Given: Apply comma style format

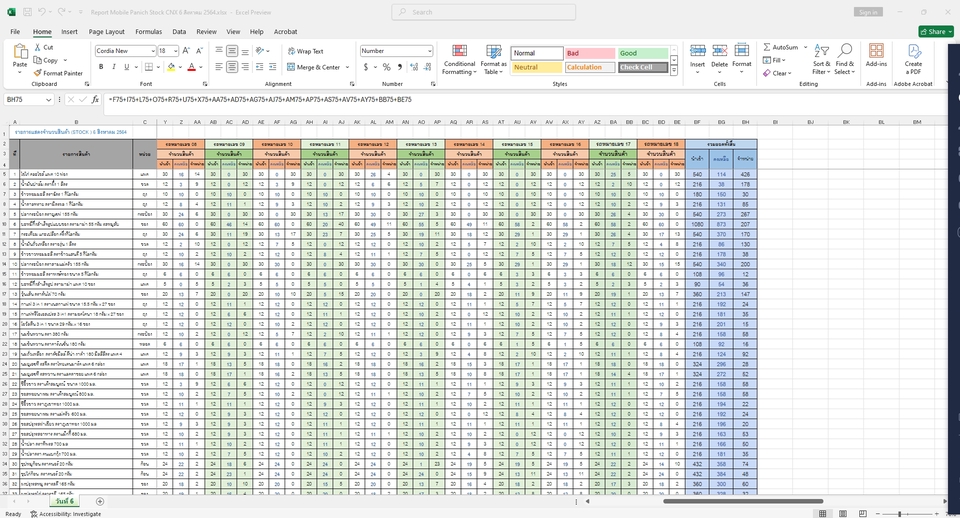Looking at the screenshot, I should point(400,67).
